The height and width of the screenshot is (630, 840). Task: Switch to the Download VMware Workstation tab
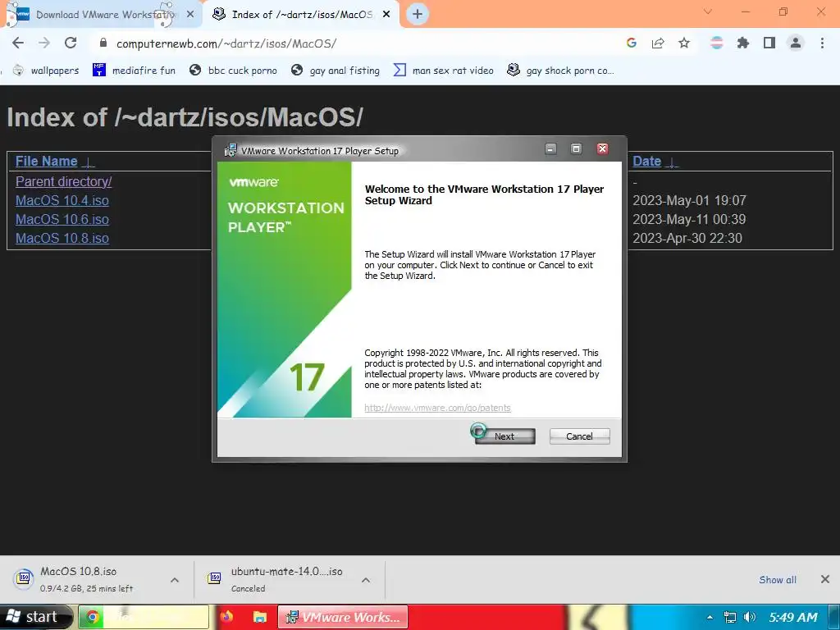(100, 15)
